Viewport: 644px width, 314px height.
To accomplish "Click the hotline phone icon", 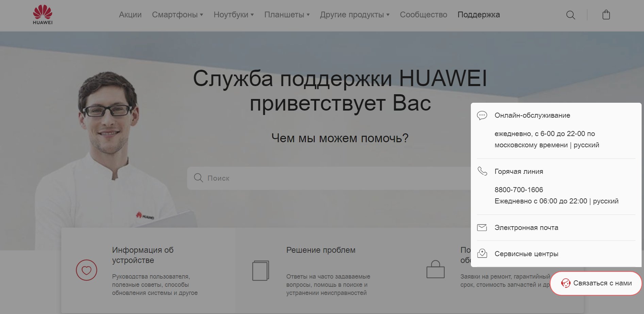I will (482, 171).
